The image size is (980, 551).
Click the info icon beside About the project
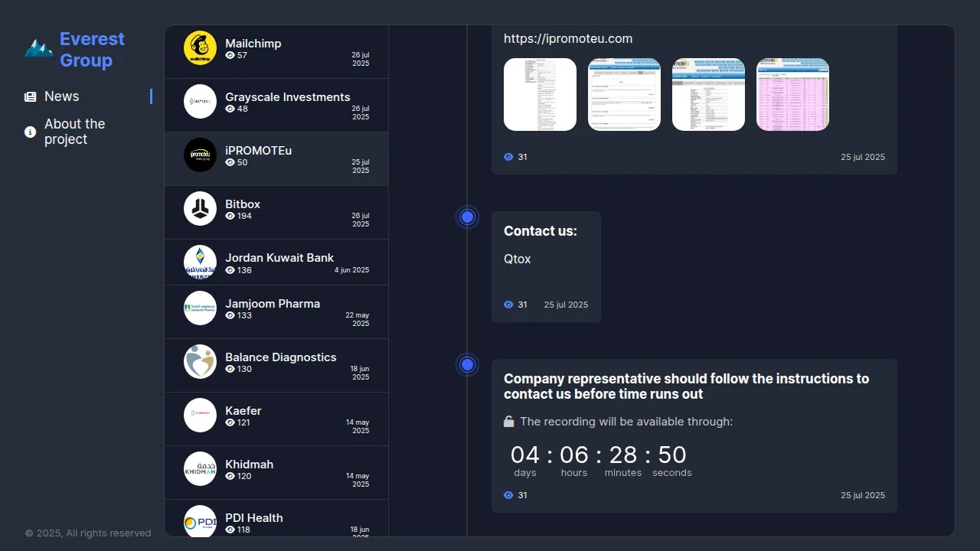(31, 132)
